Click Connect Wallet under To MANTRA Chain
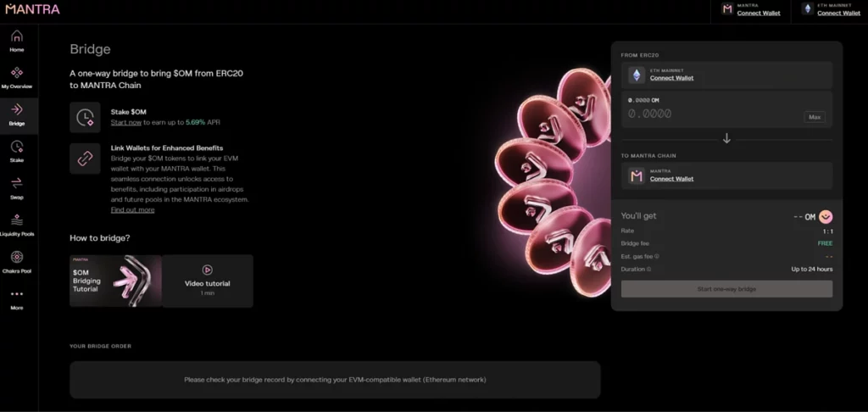Viewport: 868px width, 412px height. tap(671, 179)
